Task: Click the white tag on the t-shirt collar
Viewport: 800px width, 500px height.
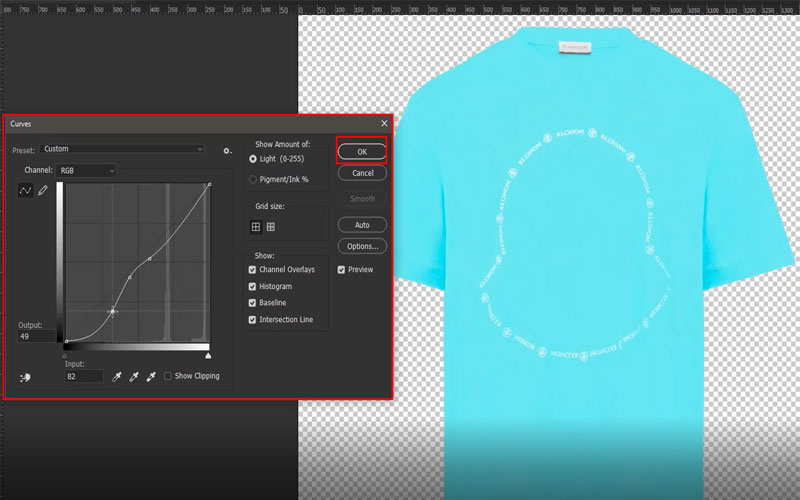Action: (574, 47)
